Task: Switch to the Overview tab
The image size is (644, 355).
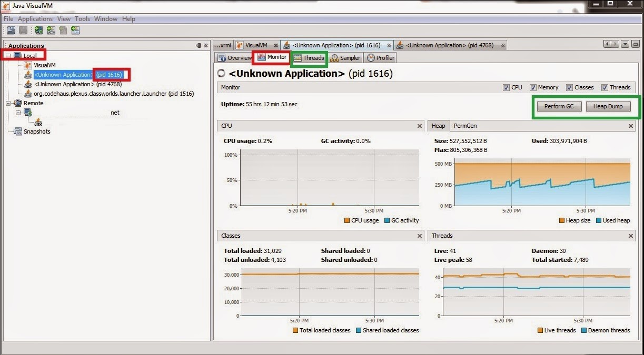Action: pos(234,58)
